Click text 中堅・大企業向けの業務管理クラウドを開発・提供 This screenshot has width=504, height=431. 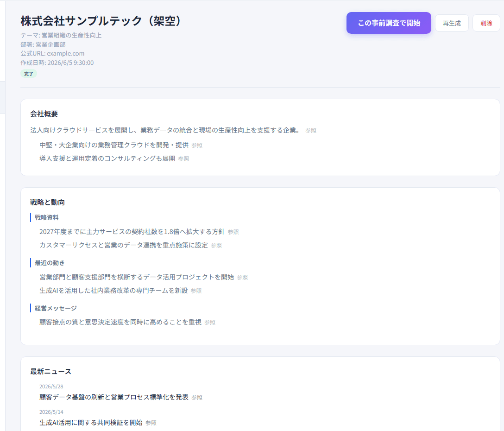[114, 145]
